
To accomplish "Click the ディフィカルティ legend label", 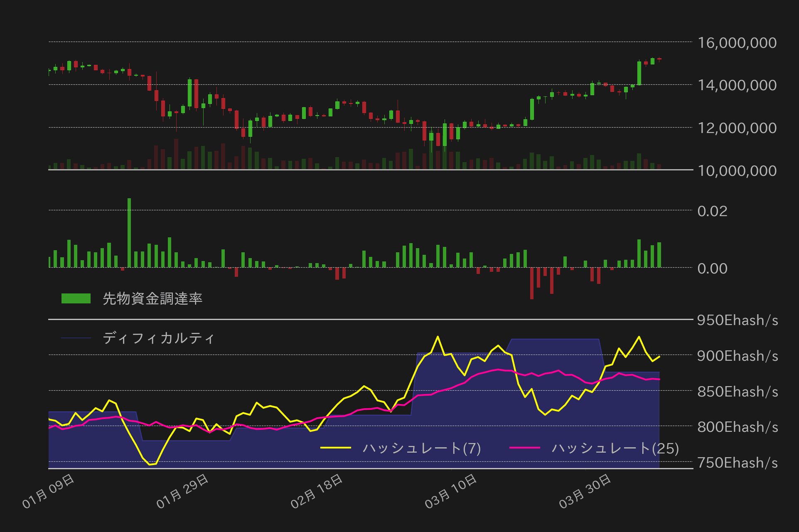I will [x=158, y=338].
